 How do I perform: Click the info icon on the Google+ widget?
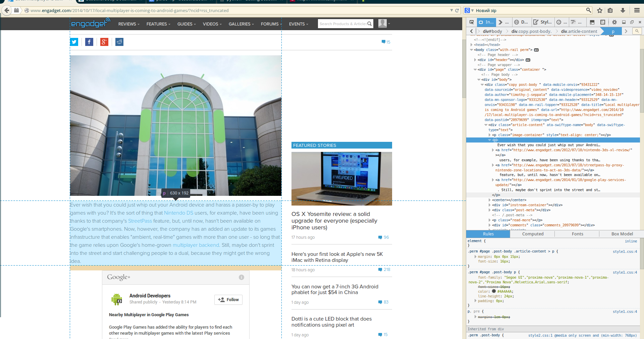point(241,277)
